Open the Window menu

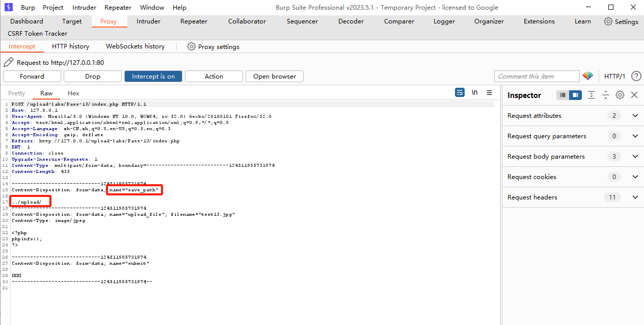point(152,8)
